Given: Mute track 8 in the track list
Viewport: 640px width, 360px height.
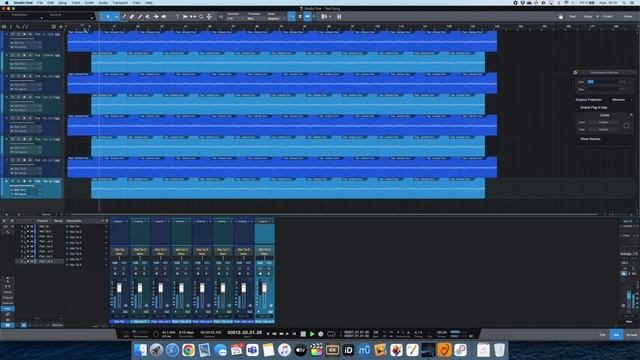Looking at the screenshot, I should 13,181.
